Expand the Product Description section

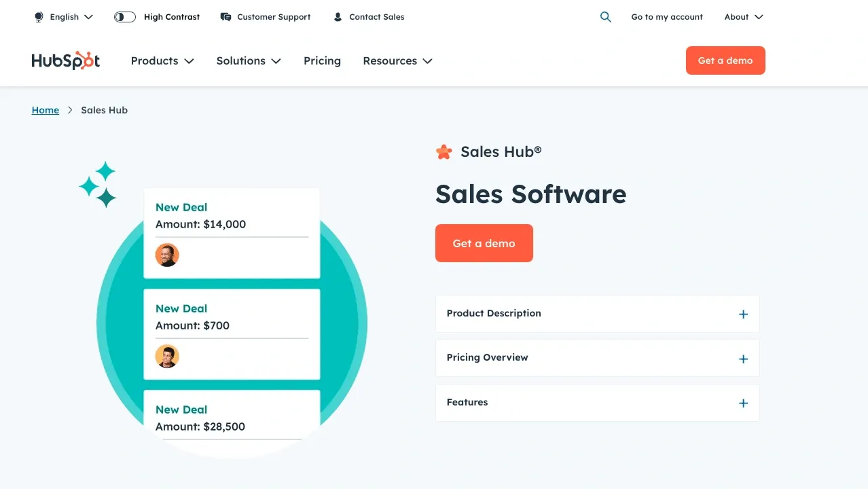[597, 314]
